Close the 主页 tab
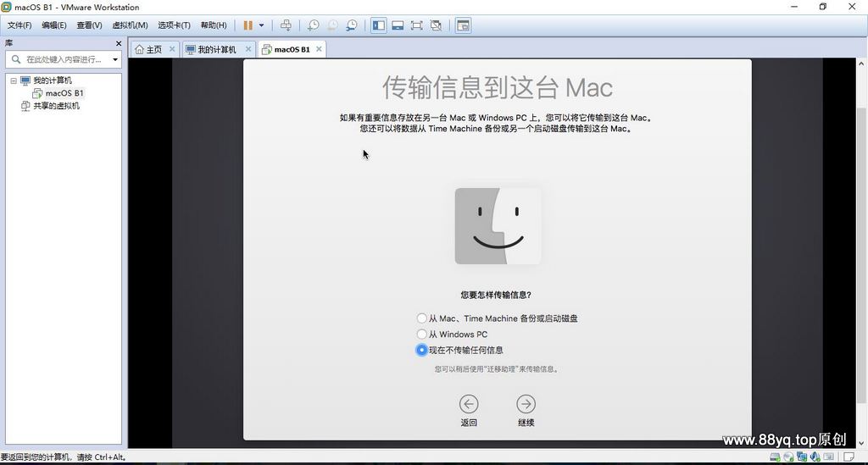Screen dimensions: 868x465 pos(172,49)
